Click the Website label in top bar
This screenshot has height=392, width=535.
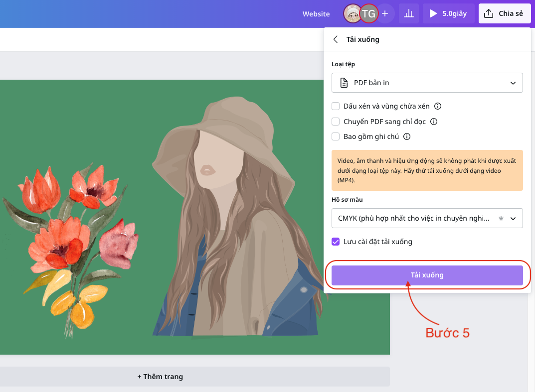tap(316, 14)
